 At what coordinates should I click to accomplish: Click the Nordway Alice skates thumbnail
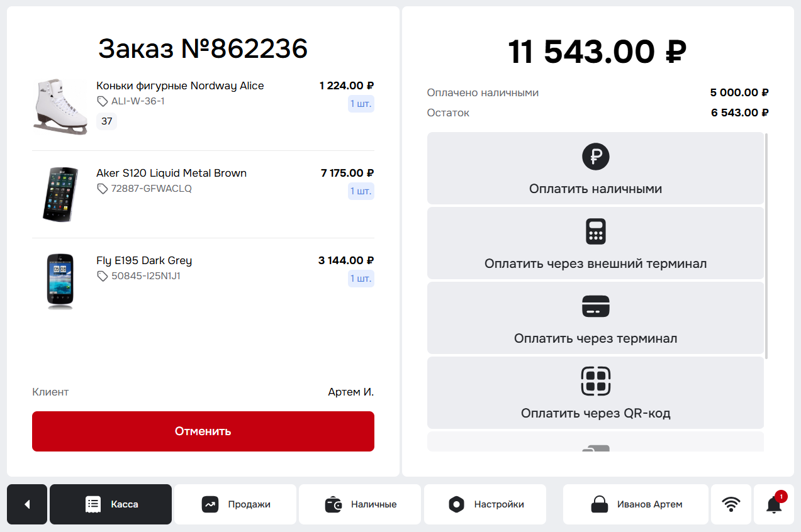point(60,107)
